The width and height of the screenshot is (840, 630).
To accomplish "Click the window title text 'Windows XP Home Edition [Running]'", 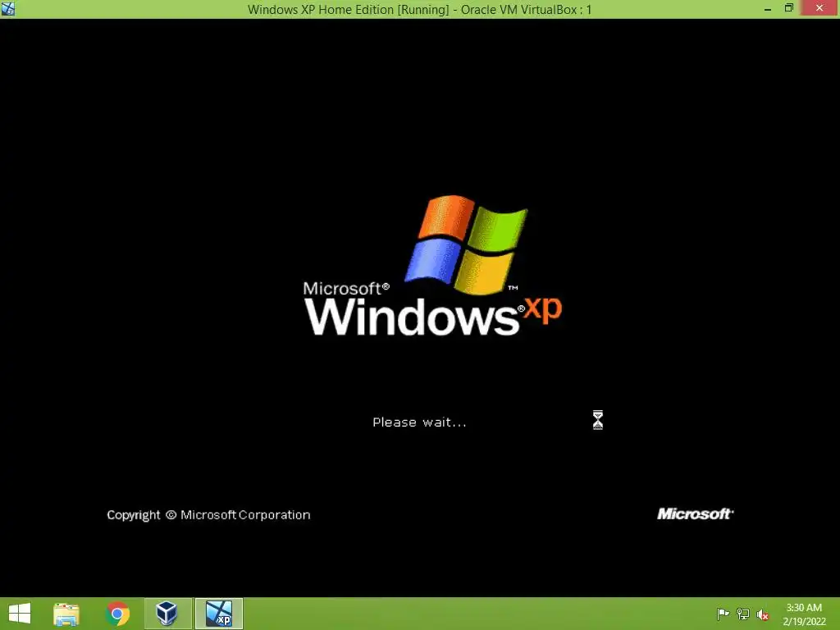I will (348, 10).
